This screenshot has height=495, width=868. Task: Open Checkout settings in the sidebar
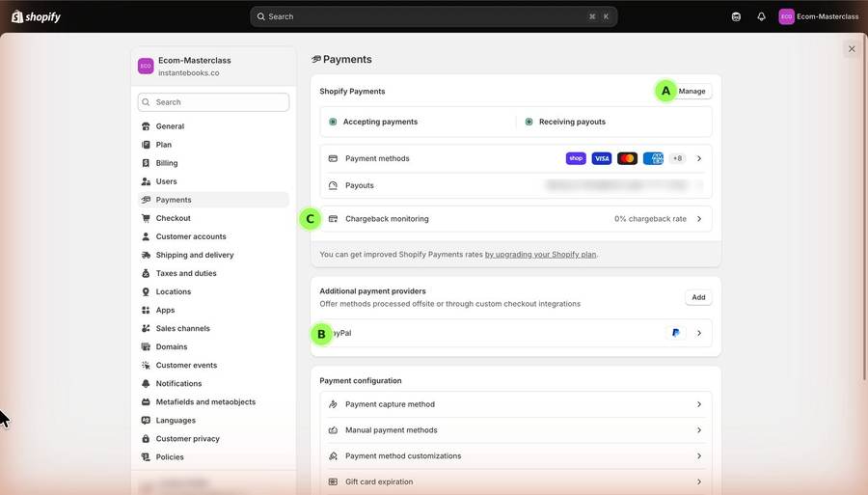coord(213,218)
